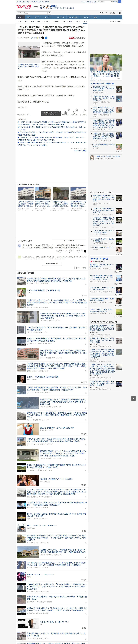Screen dimensions: 138x644
Task: Share the article on X
Action: (43, 38)
